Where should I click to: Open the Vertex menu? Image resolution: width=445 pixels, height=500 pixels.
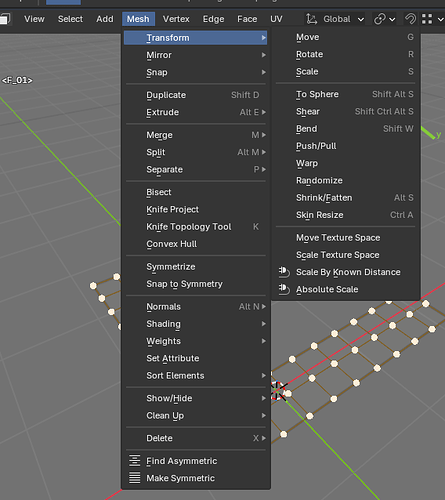pyautogui.click(x=176, y=19)
